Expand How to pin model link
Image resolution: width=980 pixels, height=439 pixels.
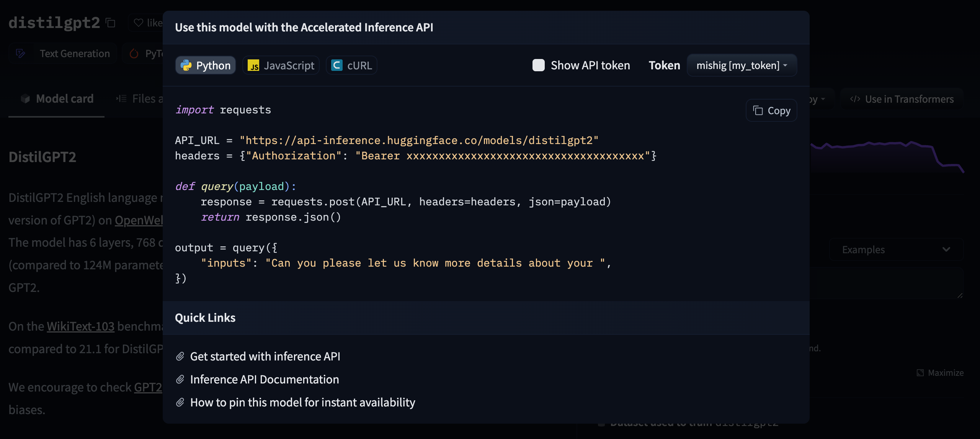302,401
